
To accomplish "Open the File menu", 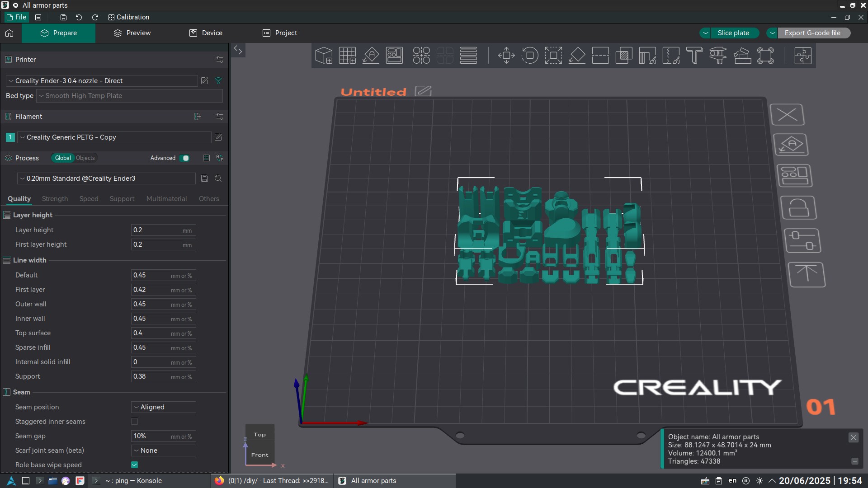I will [x=17, y=17].
